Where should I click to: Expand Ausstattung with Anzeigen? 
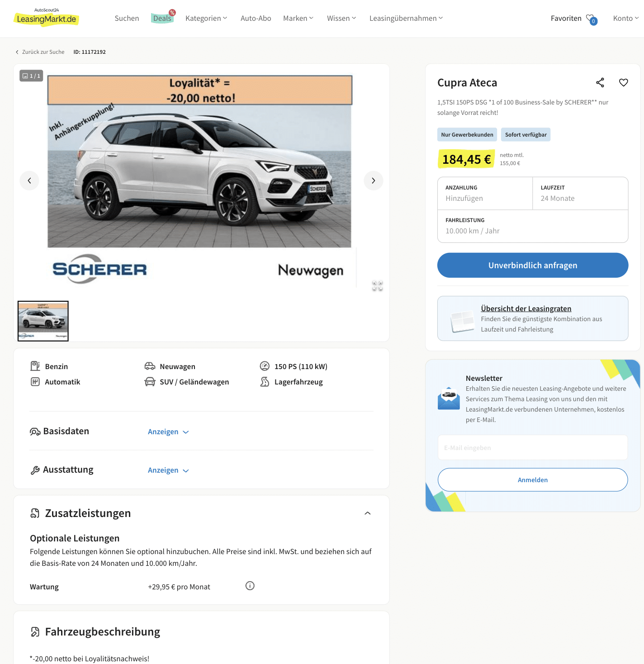click(168, 470)
